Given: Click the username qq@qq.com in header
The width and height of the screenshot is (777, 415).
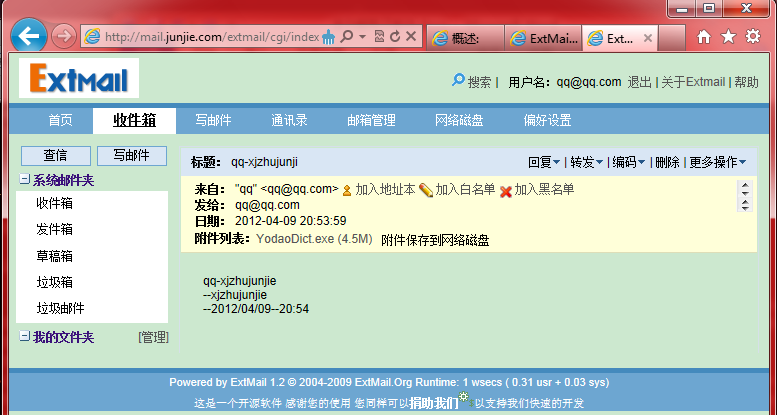Looking at the screenshot, I should click(589, 82).
